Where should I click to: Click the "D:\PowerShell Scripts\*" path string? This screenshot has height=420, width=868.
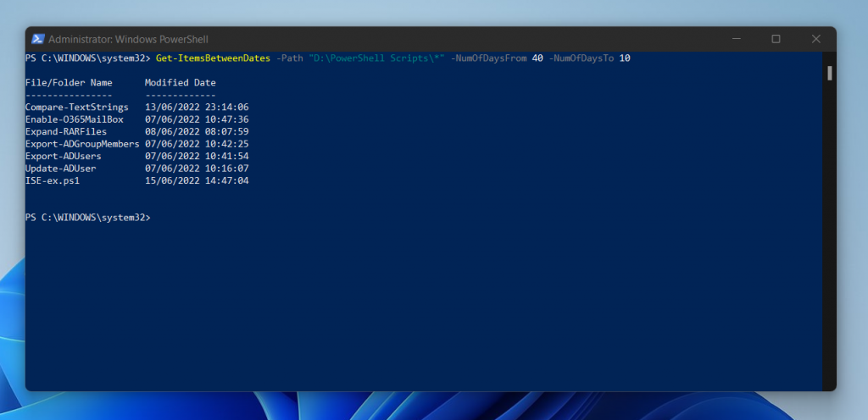376,58
